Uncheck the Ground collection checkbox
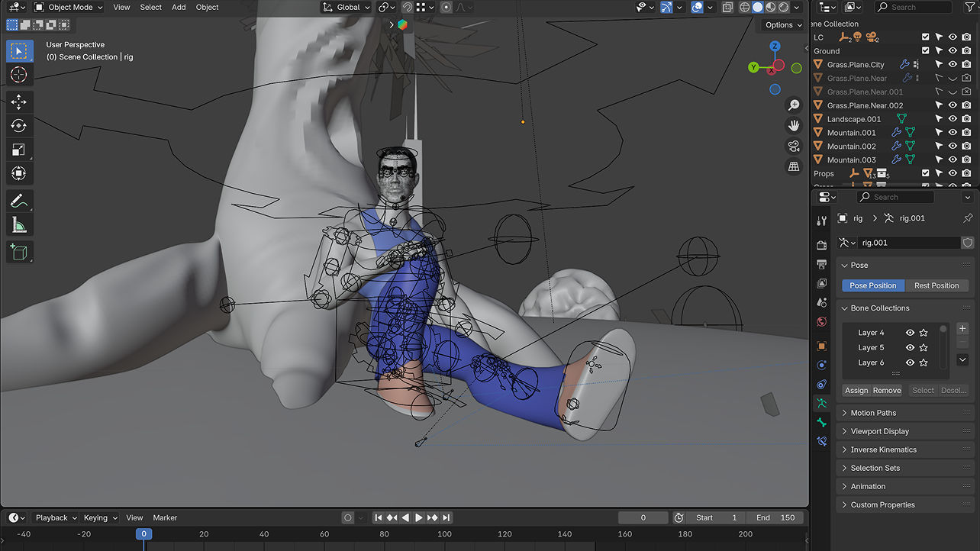This screenshot has height=551, width=980. click(926, 51)
